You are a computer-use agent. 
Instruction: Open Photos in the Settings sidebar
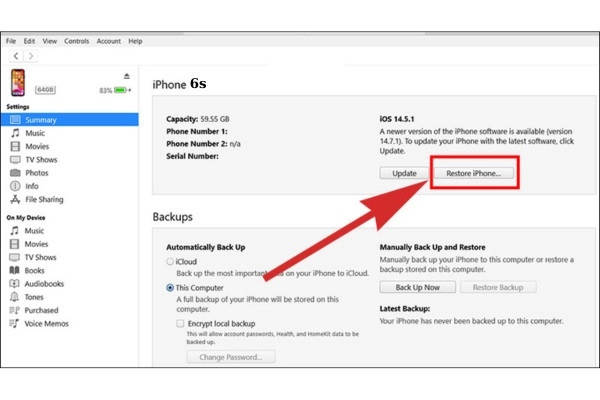tap(36, 172)
